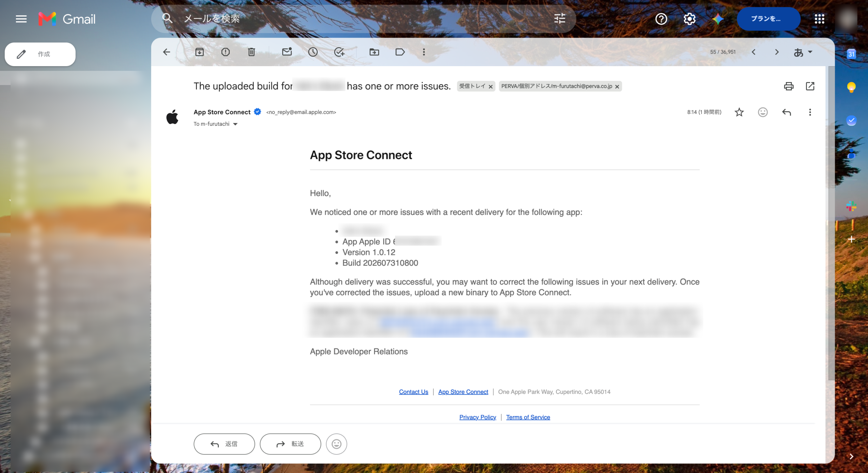Viewport: 868px width, 473px height.
Task: Click the compose (作成) button
Action: [x=40, y=54]
